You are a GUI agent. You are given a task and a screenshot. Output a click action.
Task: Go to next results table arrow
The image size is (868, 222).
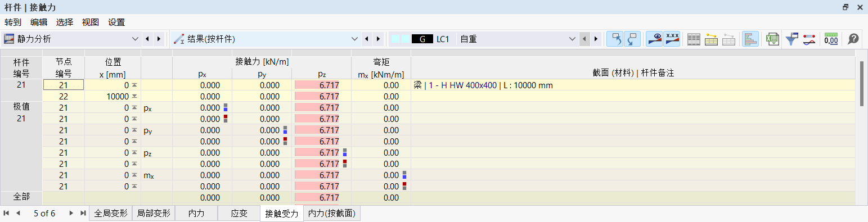[378, 39]
